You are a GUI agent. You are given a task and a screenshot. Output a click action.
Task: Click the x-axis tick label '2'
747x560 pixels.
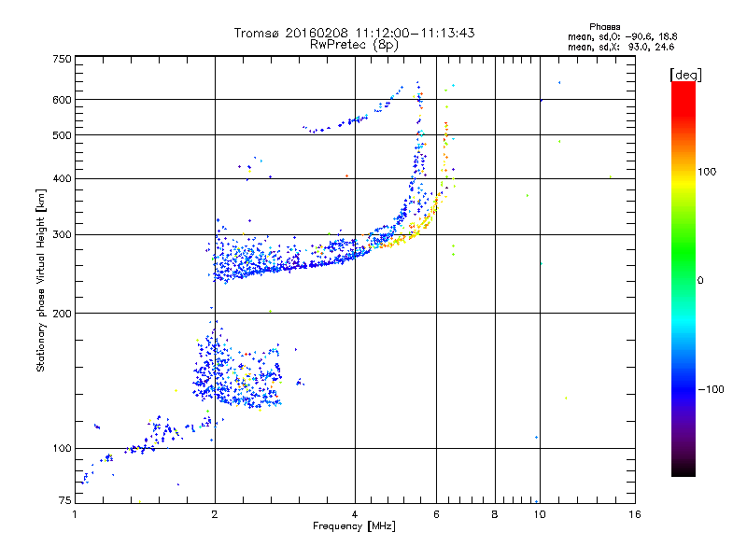(x=215, y=514)
